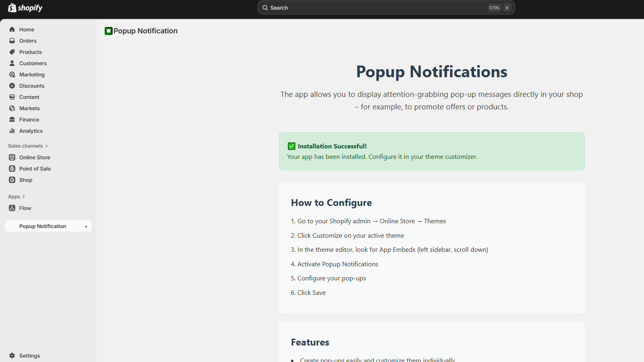Open Customers from the sidebar
This screenshot has height=362, width=644.
pos(33,63)
